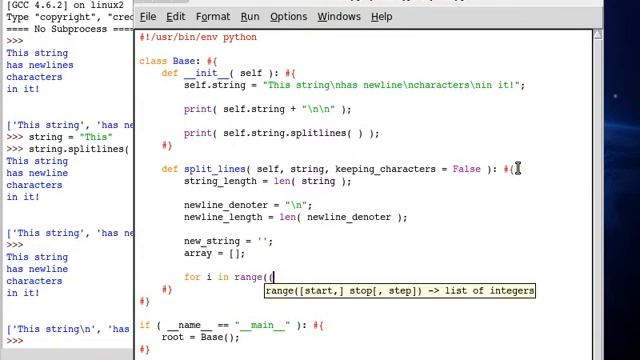The image size is (640, 360).
Task: Click the 'self.string.splitlines( )' print line
Action: (281, 133)
